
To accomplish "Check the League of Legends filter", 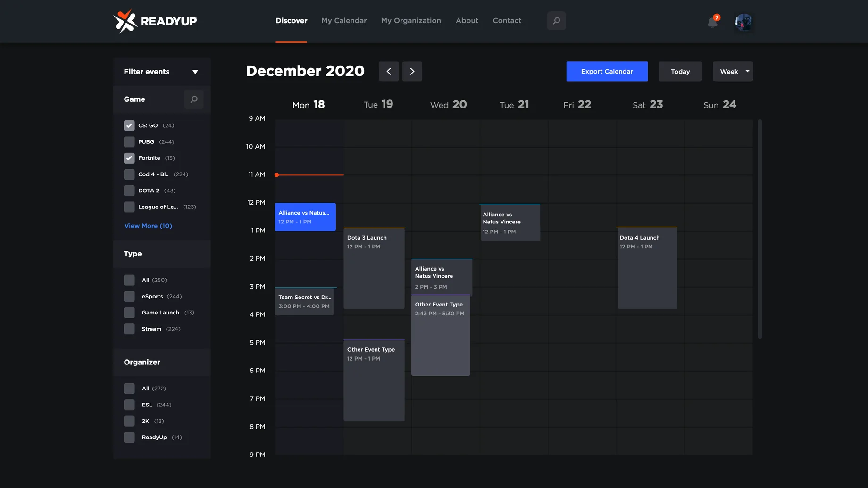I will pos(129,207).
